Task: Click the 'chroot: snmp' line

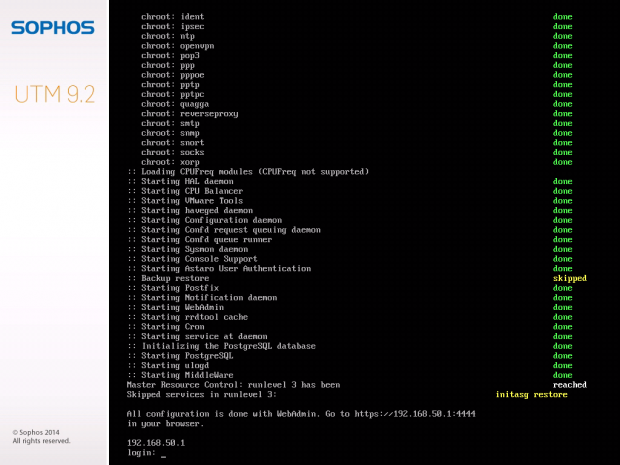Action: (170, 133)
